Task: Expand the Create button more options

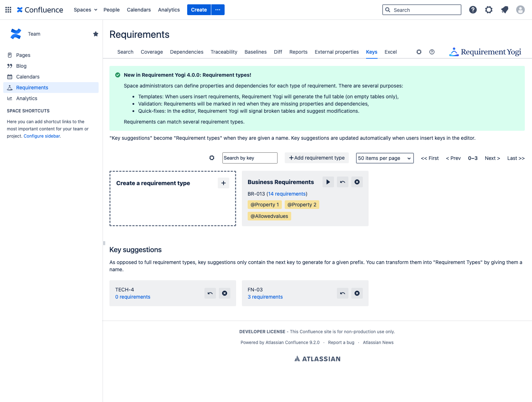Action: (218, 10)
